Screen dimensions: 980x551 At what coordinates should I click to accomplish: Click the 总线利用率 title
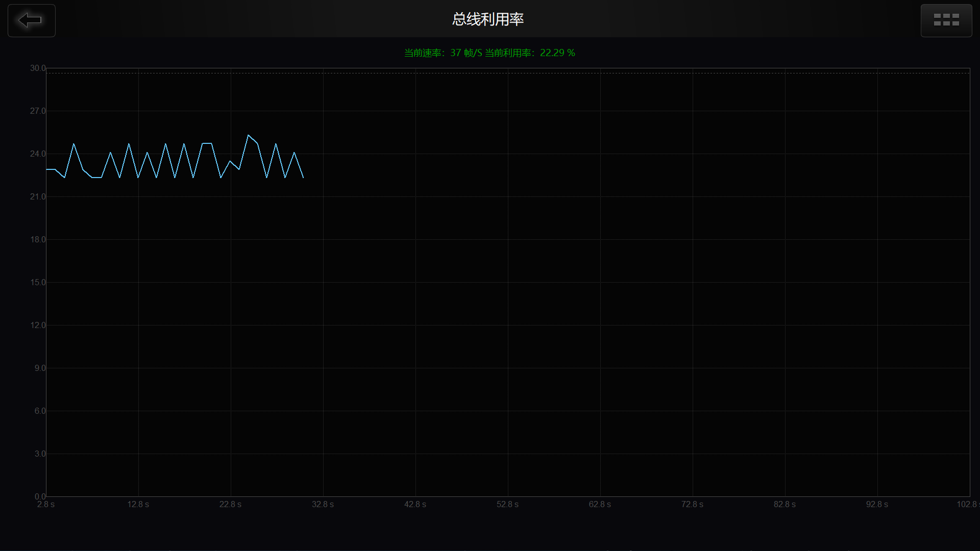[487, 19]
